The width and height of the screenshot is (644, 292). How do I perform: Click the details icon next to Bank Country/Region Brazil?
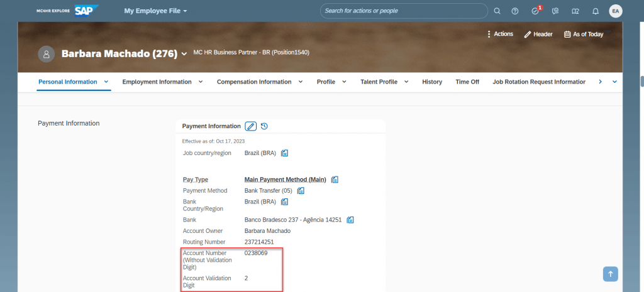(x=285, y=202)
